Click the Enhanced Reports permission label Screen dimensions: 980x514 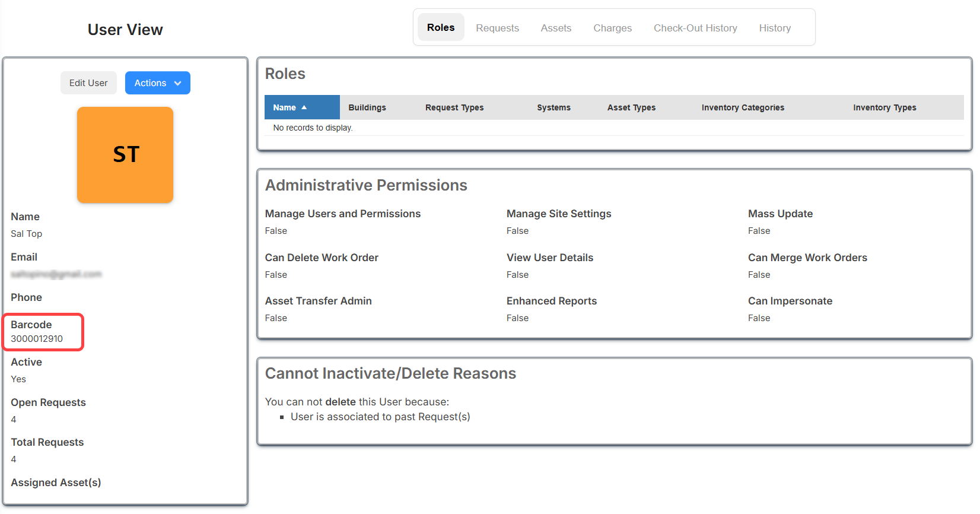pos(552,301)
